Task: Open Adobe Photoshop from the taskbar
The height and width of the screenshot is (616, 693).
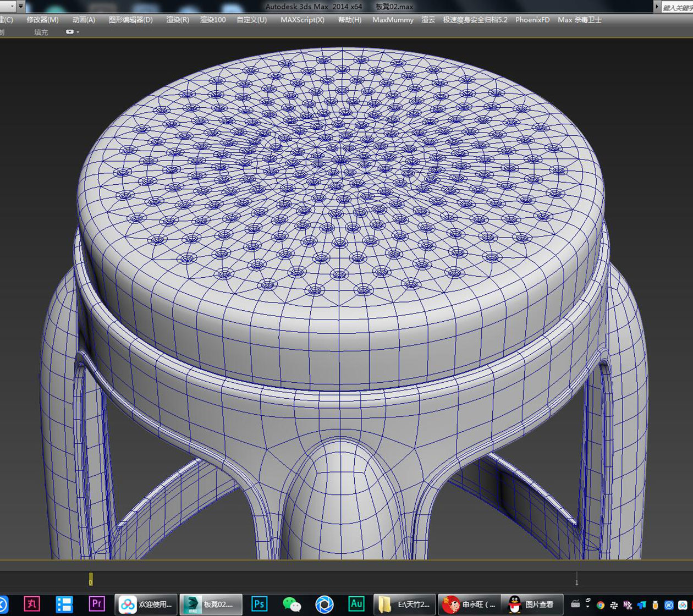Action: (x=258, y=604)
